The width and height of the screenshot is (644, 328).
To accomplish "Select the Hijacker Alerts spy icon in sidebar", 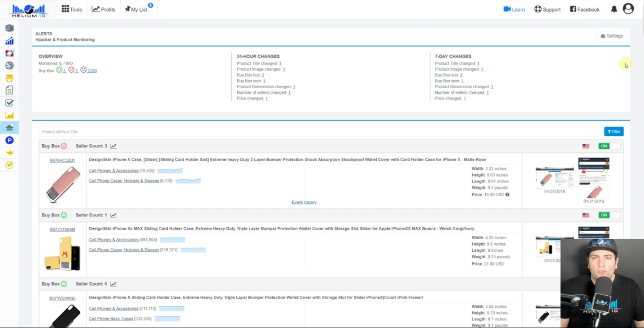I will [10, 127].
